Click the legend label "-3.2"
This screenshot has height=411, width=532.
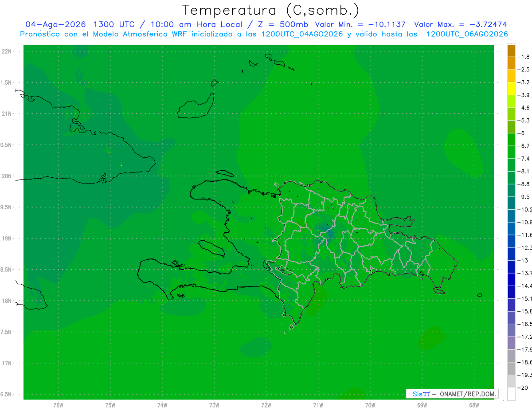click(x=524, y=82)
